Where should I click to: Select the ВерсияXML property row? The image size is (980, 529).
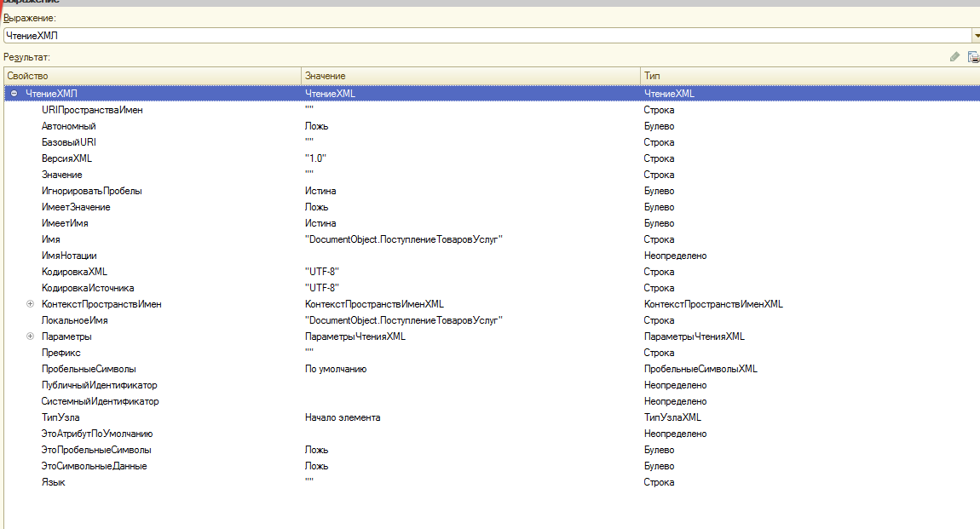(66, 158)
